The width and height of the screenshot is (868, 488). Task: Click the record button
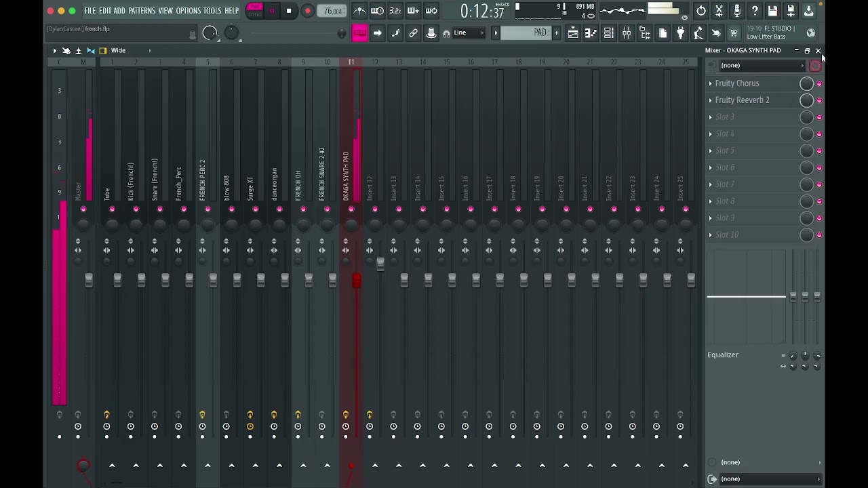[307, 11]
